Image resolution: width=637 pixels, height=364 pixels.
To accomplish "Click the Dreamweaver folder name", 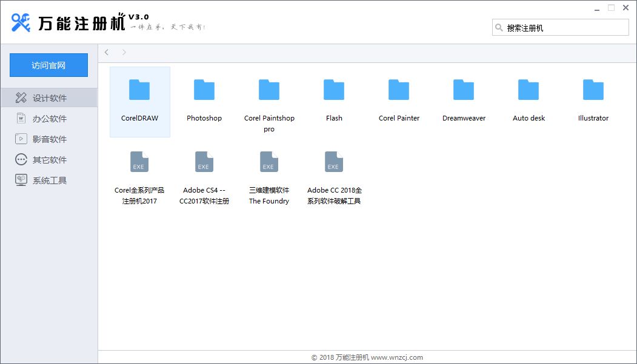I will coord(464,118).
